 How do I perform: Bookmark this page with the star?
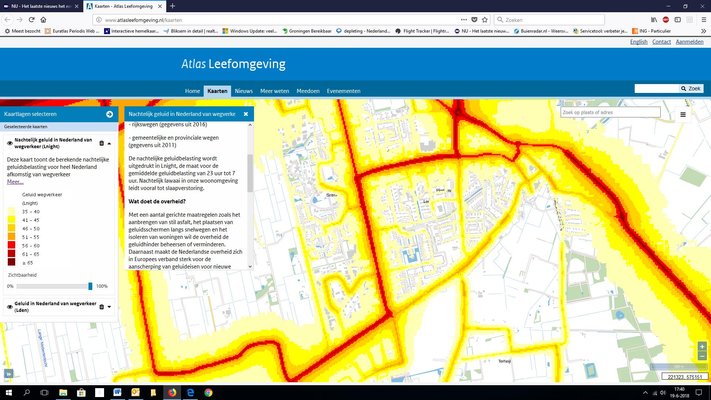tap(485, 20)
